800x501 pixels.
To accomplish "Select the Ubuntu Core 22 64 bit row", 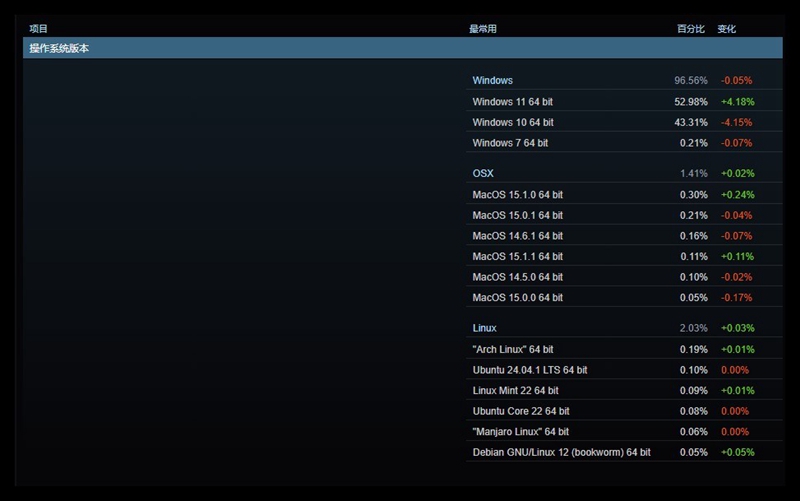I will coord(624,411).
